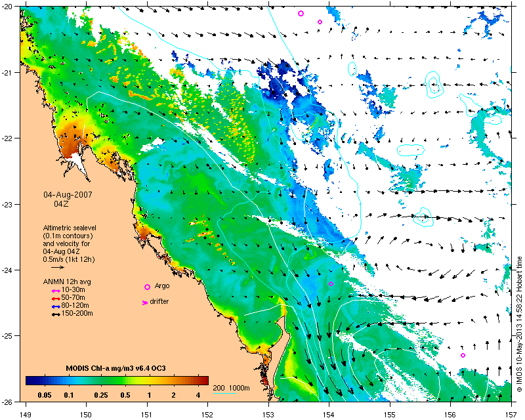The width and height of the screenshot is (525, 420).
Task: Click the '0.5m/s (1kt 12h)' scale text
Action: coord(69,260)
